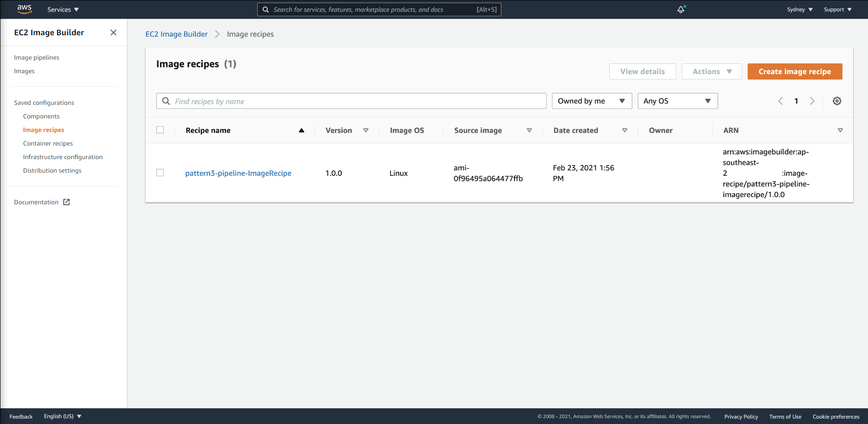The height and width of the screenshot is (424, 868).
Task: Click Create image recipe button
Action: pos(795,71)
